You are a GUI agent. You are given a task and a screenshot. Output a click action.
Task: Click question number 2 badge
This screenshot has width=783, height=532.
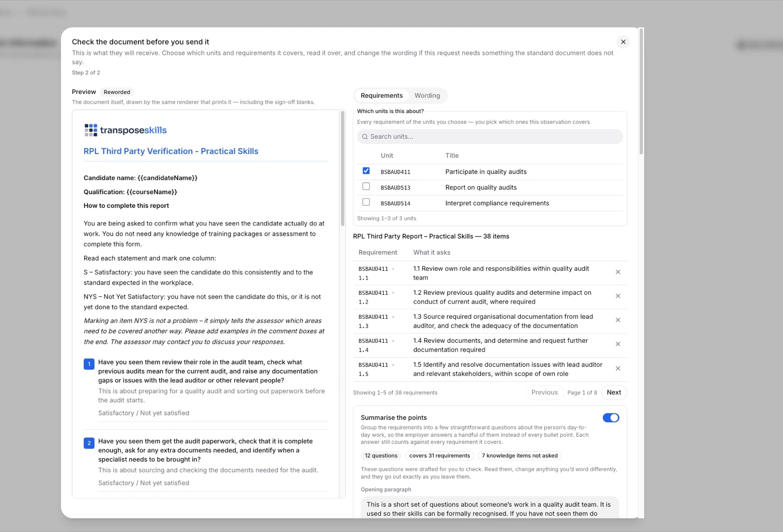click(89, 443)
